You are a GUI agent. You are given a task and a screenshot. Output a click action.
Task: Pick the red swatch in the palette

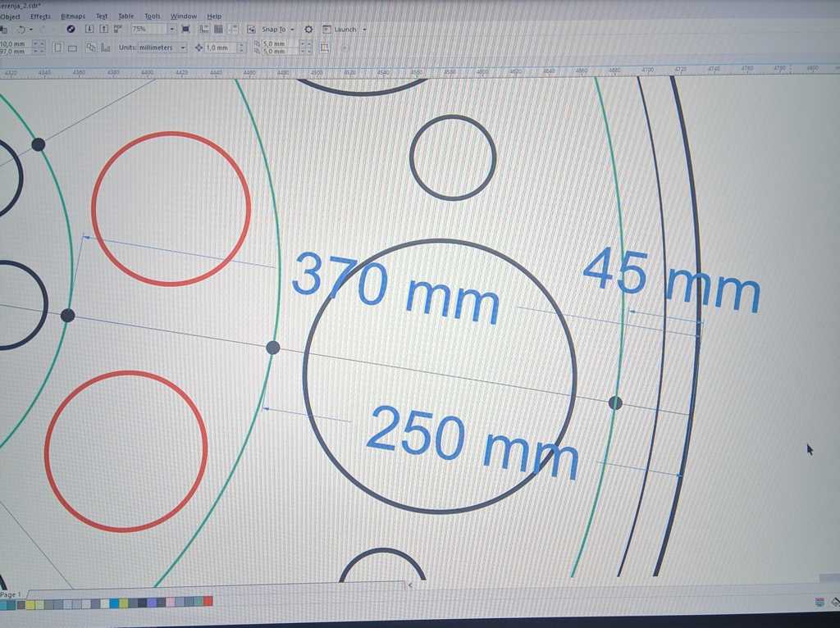pos(208,601)
